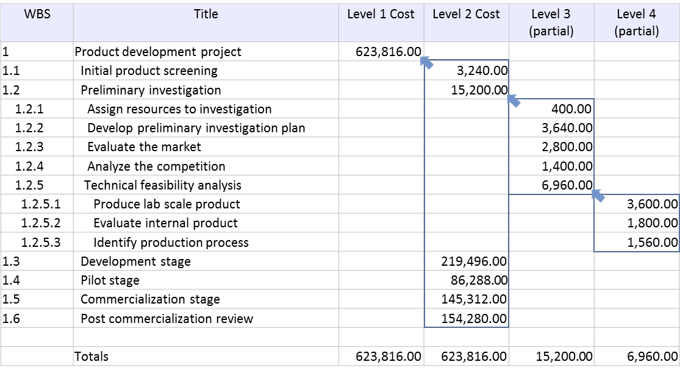The width and height of the screenshot is (680, 373).
Task: Select the Level 3 total 15,200.00 in the Totals row
Action: click(551, 357)
